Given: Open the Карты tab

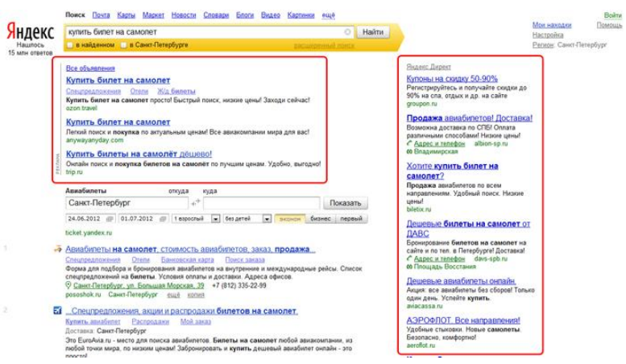Looking at the screenshot, I should tap(126, 15).
